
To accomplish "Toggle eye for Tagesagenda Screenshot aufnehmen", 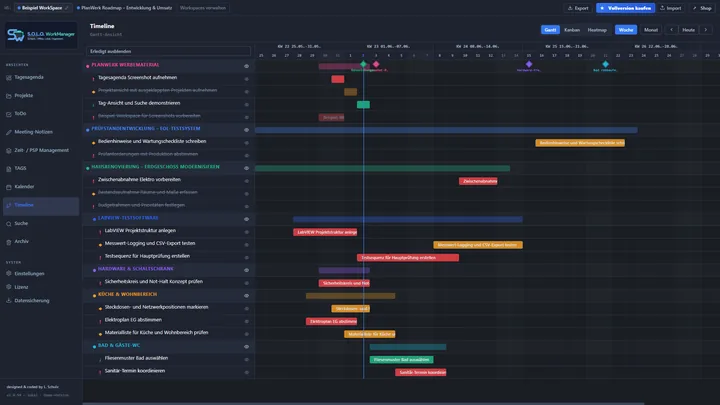I will 247,79.
